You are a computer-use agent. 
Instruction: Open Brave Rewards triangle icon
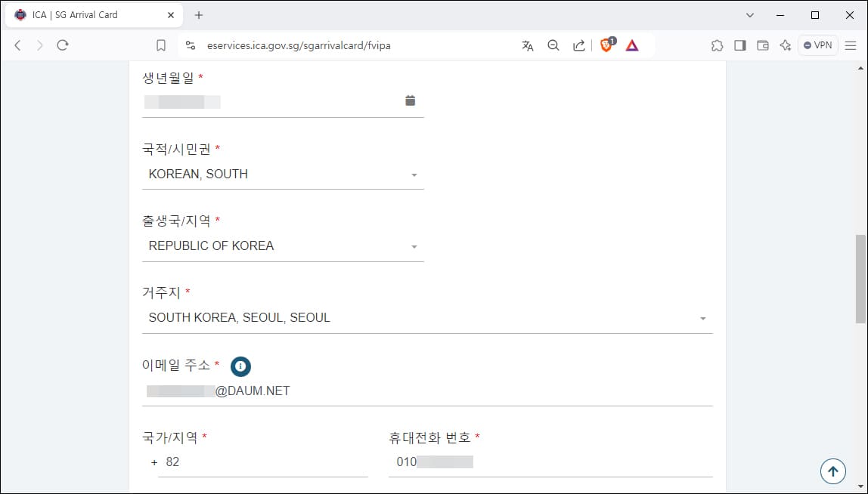tap(632, 45)
